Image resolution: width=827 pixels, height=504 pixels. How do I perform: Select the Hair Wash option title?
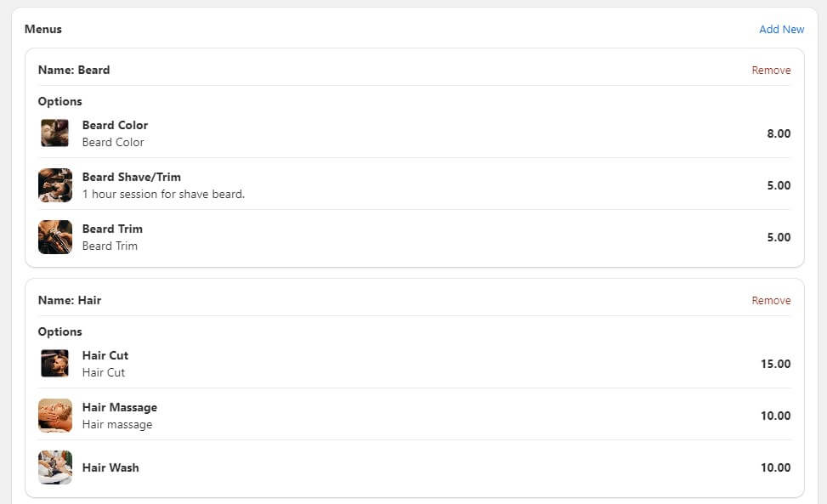pos(110,467)
